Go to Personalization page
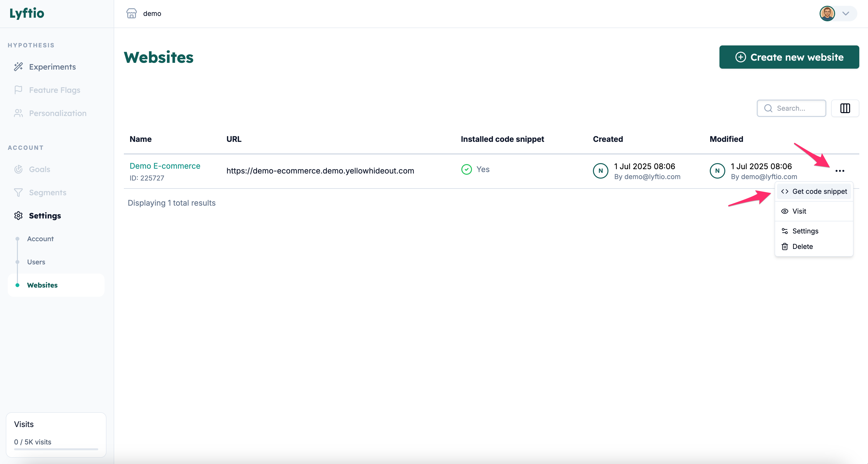Screen dimensions: 868x464 57,113
